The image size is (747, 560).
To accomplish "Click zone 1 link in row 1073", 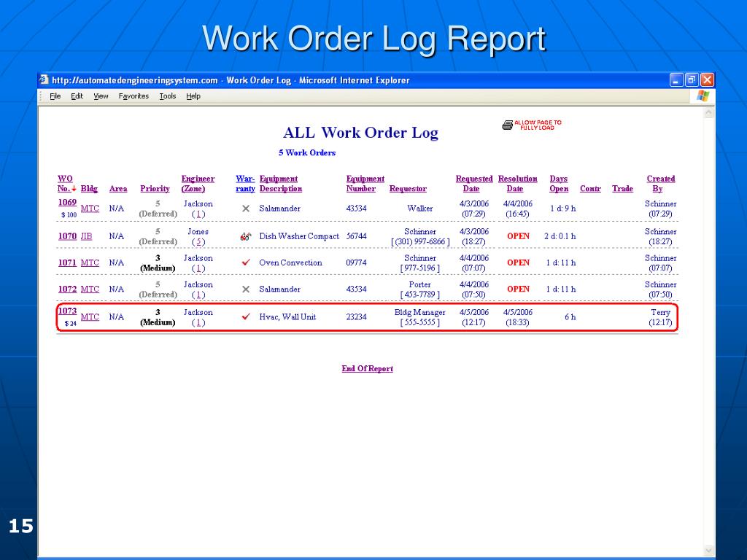I will (x=198, y=323).
